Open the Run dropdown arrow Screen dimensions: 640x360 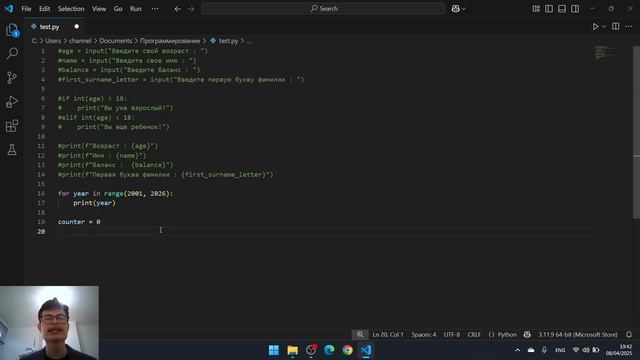pos(604,27)
